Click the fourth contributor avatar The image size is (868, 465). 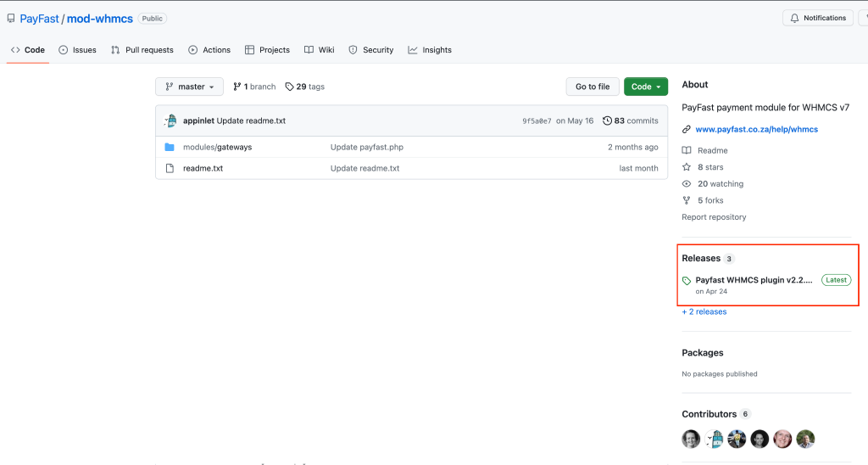759,439
